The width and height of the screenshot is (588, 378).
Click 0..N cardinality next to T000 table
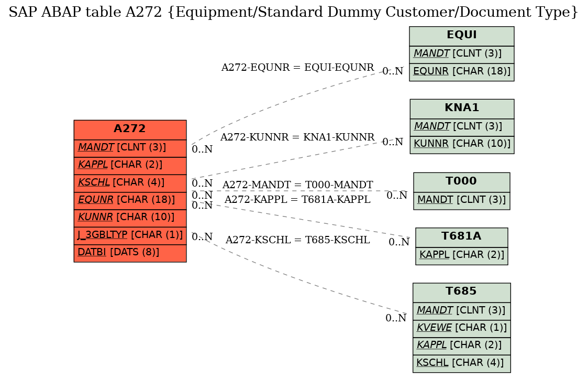click(397, 196)
